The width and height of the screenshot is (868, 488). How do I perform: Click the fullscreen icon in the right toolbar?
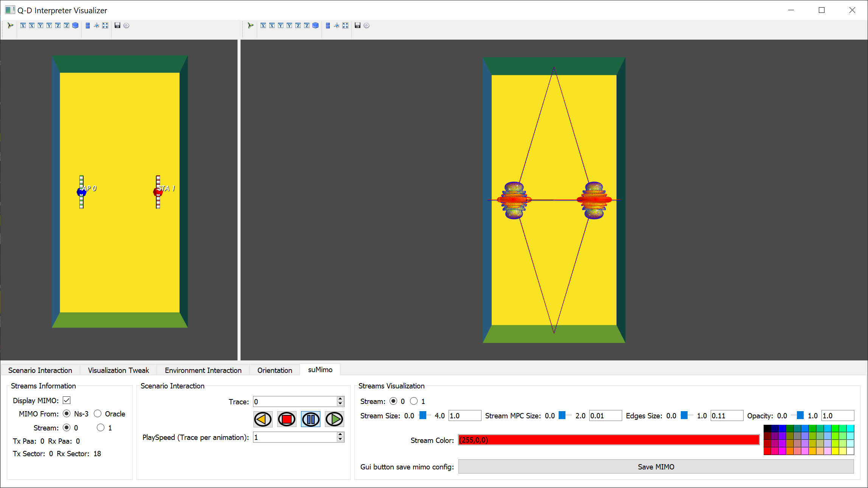pos(345,25)
